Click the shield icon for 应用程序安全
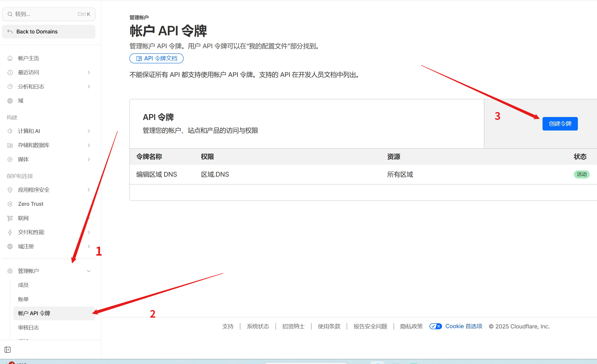The height and width of the screenshot is (364, 597). [x=10, y=190]
